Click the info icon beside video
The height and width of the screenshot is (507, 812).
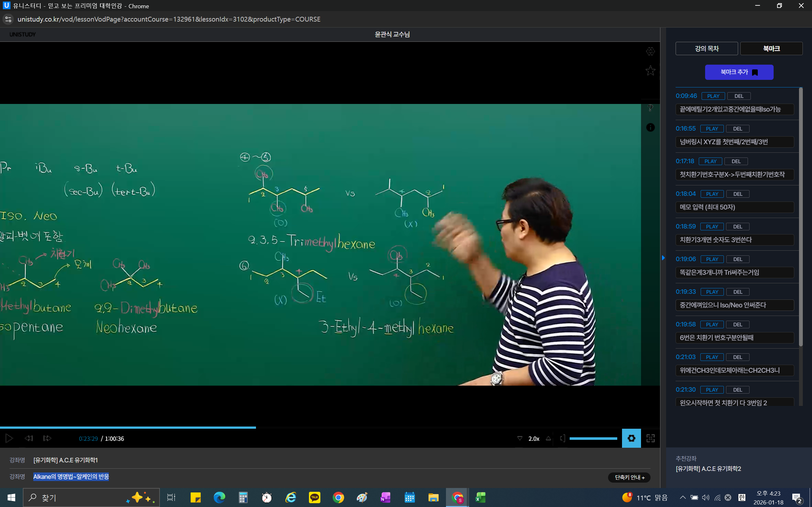(x=650, y=127)
